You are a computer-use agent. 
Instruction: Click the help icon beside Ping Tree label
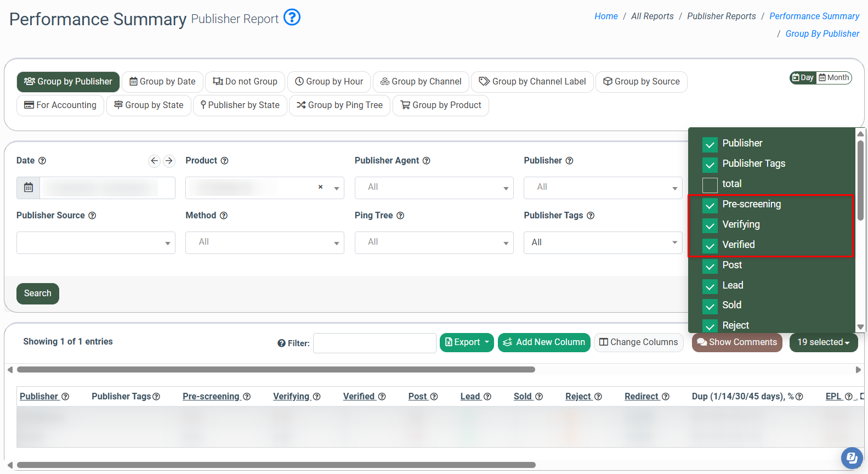pos(400,216)
